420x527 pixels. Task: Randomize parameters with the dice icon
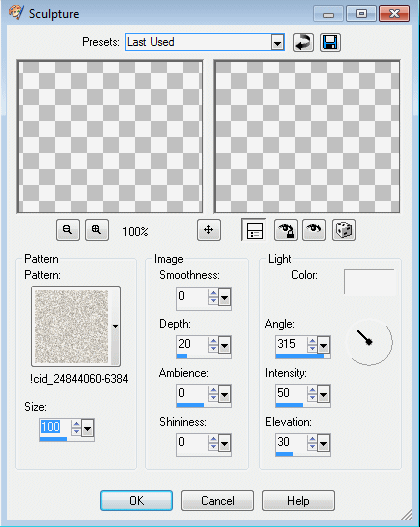tap(344, 230)
